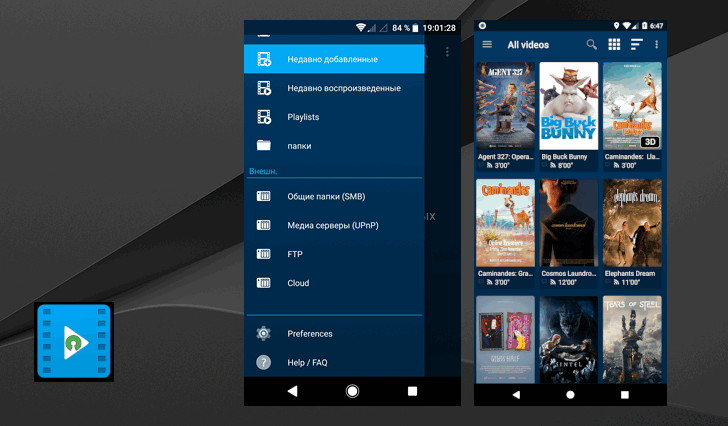The height and width of the screenshot is (426, 728).
Task: Click the Playlists film icon
Action: click(264, 117)
